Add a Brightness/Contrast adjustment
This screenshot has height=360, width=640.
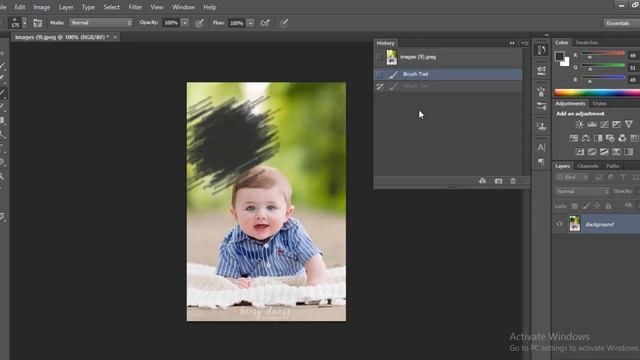click(579, 124)
